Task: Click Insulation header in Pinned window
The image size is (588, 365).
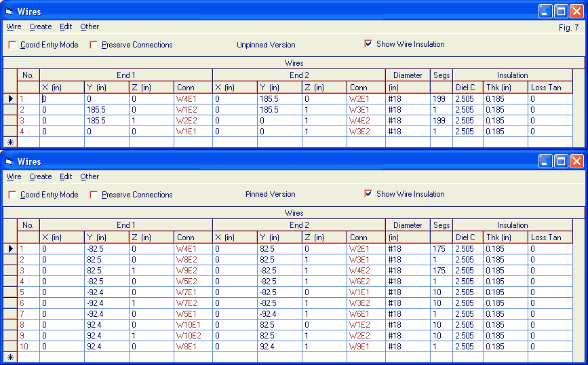Action: [x=512, y=225]
